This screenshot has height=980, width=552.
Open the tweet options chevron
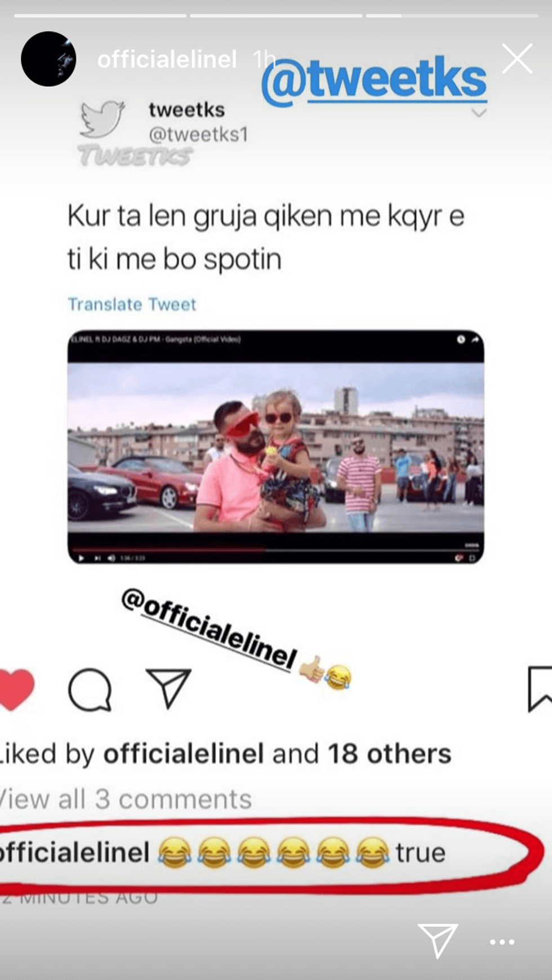pos(479,113)
